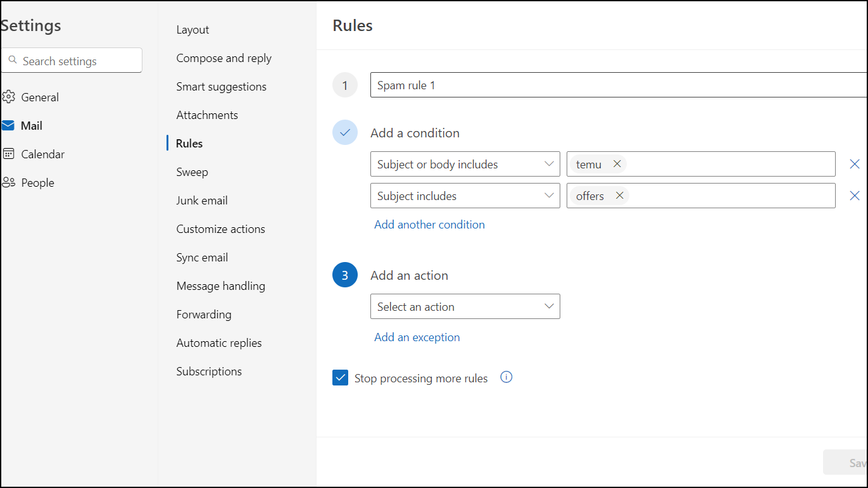The width and height of the screenshot is (868, 488).
Task: Expand the 'Select an action' dropdown
Action: point(465,306)
